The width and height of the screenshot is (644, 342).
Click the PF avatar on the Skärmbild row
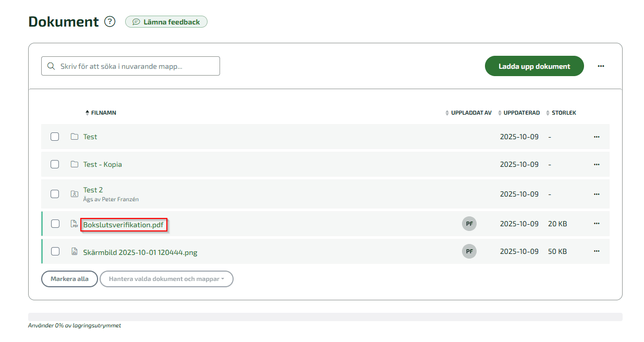[x=469, y=251]
